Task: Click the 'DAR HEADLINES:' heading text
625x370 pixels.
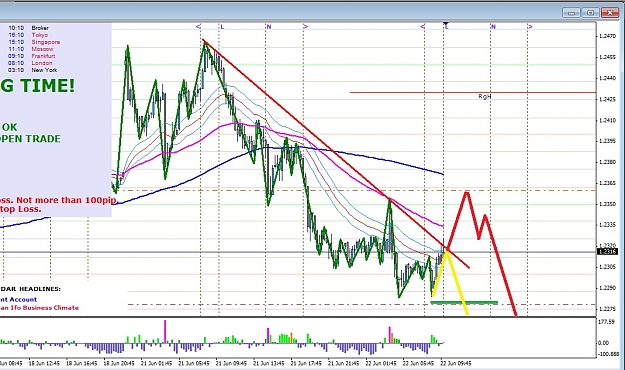Action: (30, 289)
